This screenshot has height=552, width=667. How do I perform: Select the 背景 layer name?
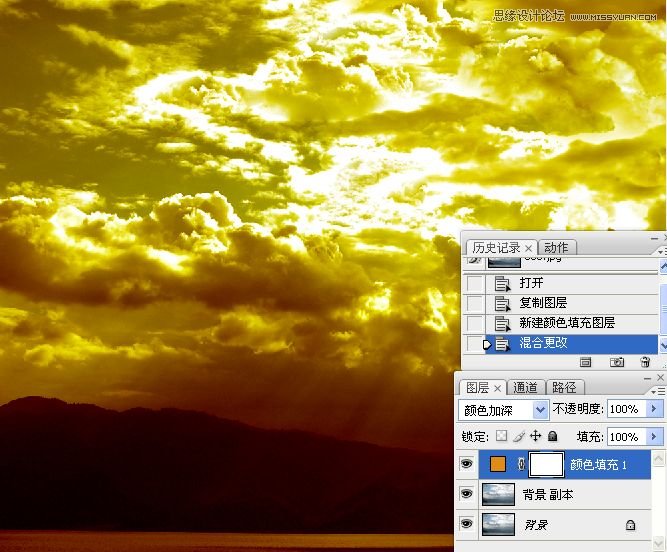[x=536, y=525]
